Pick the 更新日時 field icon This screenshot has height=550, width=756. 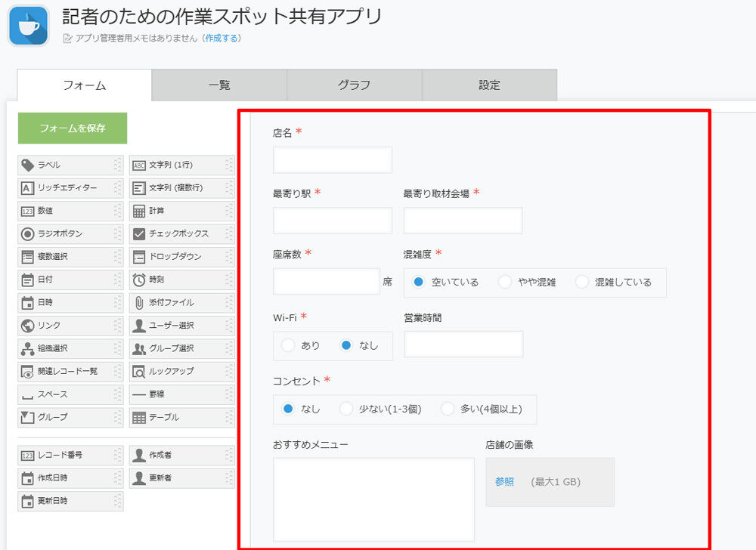[x=27, y=501]
